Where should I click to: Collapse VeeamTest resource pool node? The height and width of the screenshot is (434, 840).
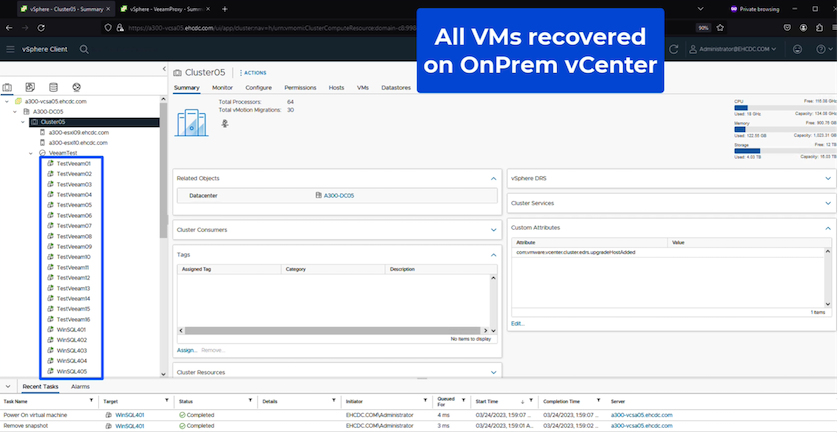tap(32, 153)
